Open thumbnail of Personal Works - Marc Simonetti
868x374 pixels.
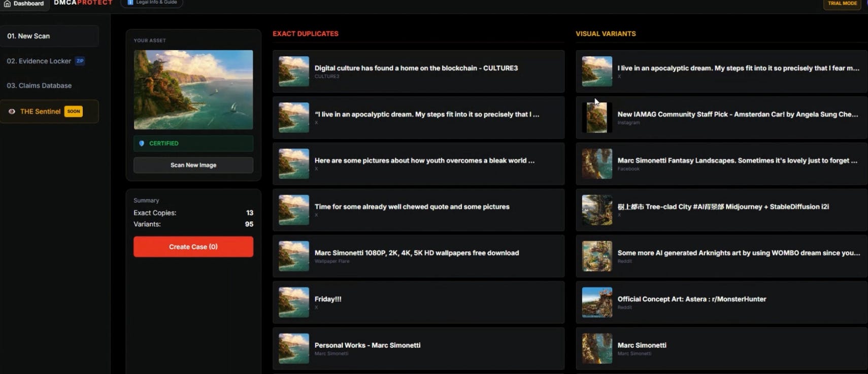coord(294,348)
